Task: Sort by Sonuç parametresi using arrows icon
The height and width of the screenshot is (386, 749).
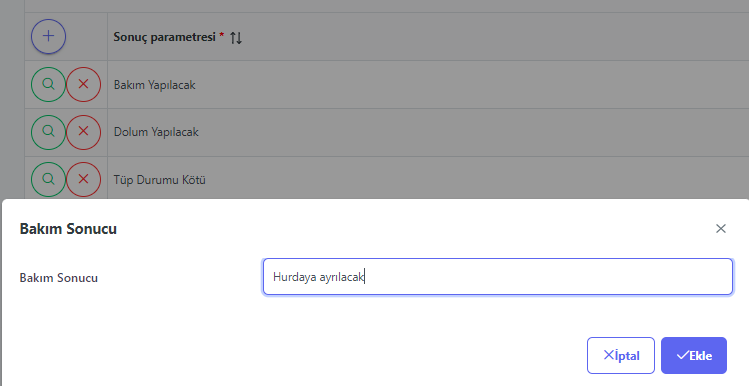Action: 236,38
